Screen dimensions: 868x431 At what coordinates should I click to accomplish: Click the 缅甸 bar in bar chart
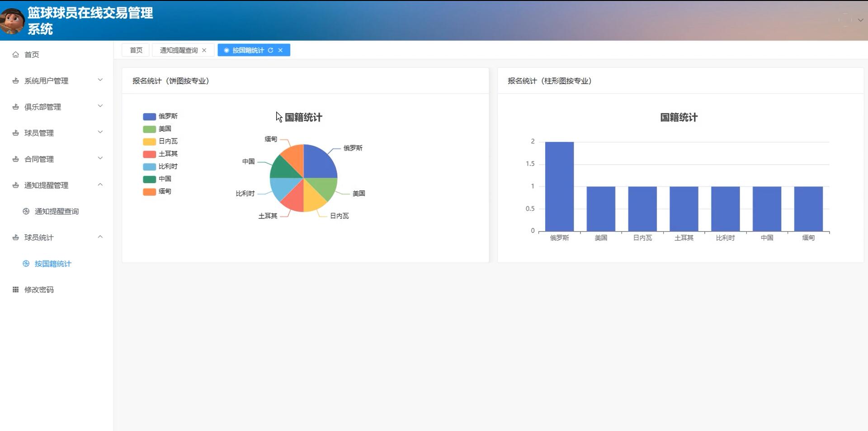tap(808, 208)
